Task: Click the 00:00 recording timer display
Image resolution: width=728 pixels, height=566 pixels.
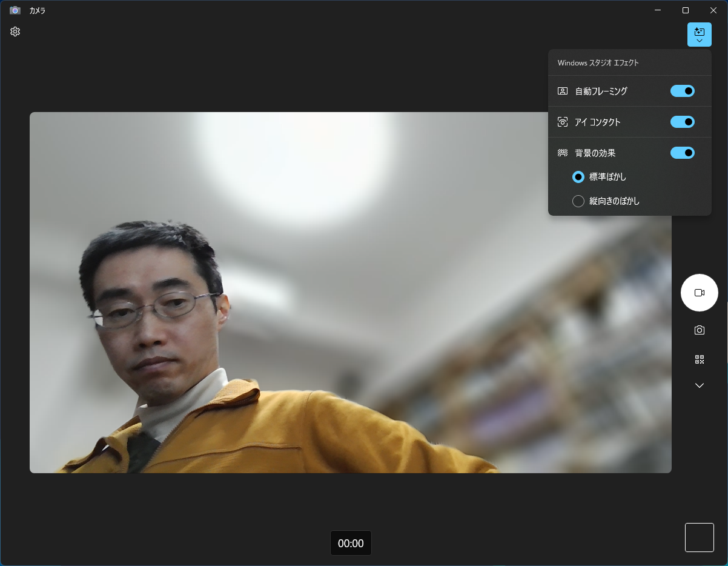Action: coord(351,543)
